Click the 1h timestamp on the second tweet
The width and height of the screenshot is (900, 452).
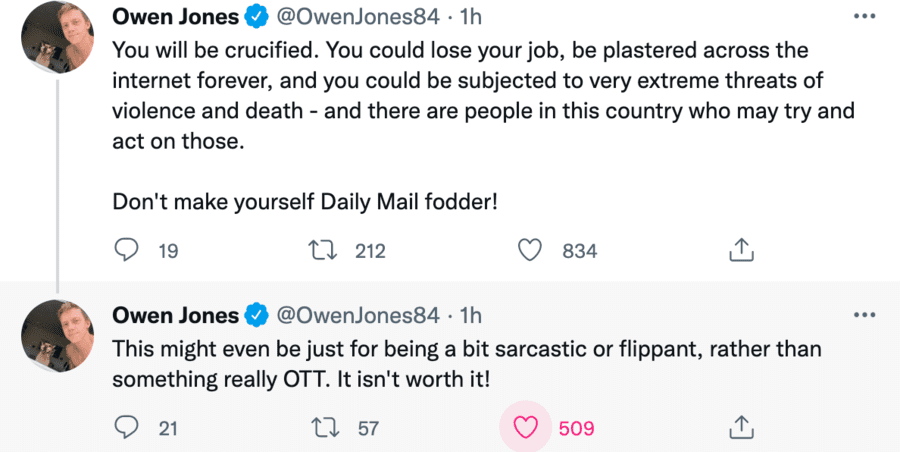coord(470,315)
